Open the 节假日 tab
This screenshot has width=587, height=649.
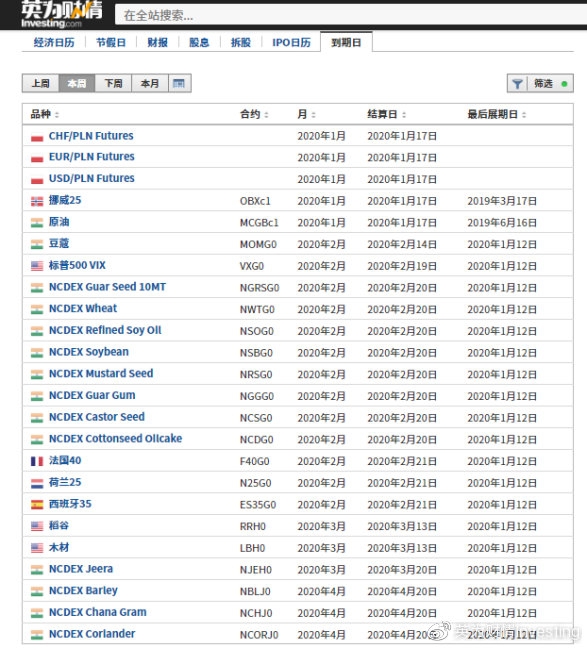click(x=111, y=43)
